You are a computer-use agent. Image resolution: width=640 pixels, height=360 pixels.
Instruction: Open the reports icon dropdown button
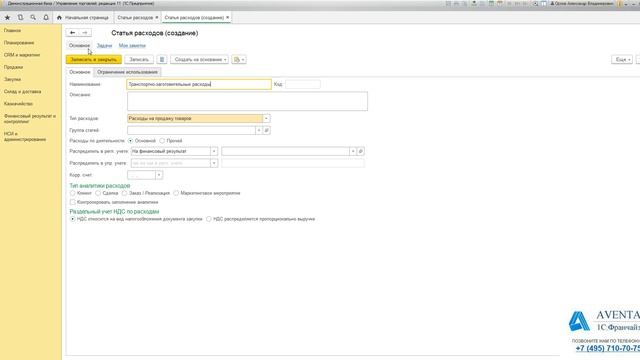point(239,60)
